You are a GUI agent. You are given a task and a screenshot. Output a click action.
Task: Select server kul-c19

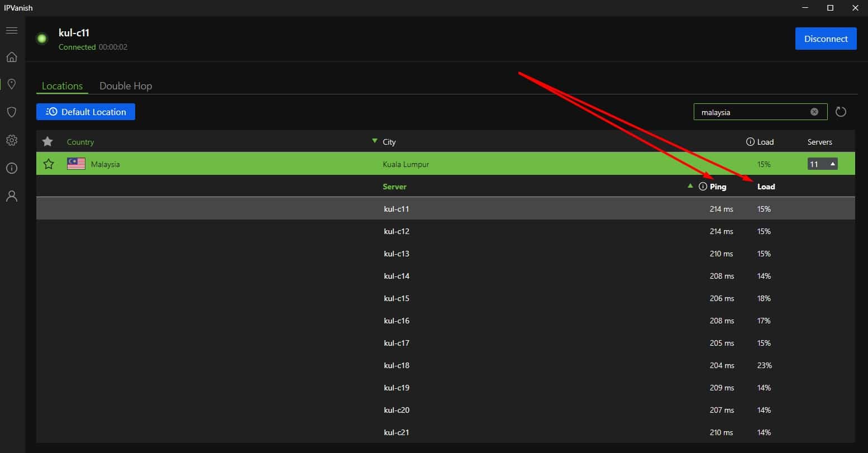pyautogui.click(x=446, y=387)
